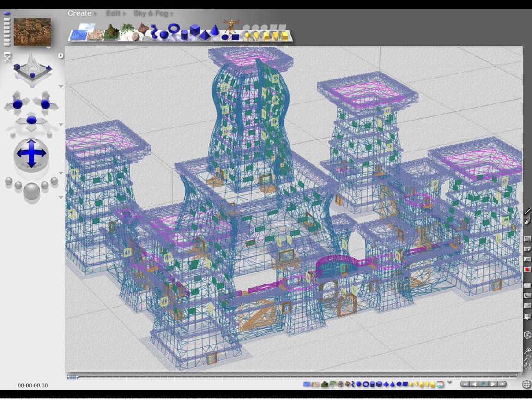Open the Edit palette
532x399 pixels.
[114, 13]
